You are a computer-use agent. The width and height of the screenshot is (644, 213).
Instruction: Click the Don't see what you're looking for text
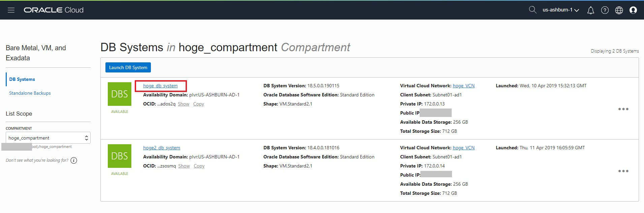pos(37,160)
